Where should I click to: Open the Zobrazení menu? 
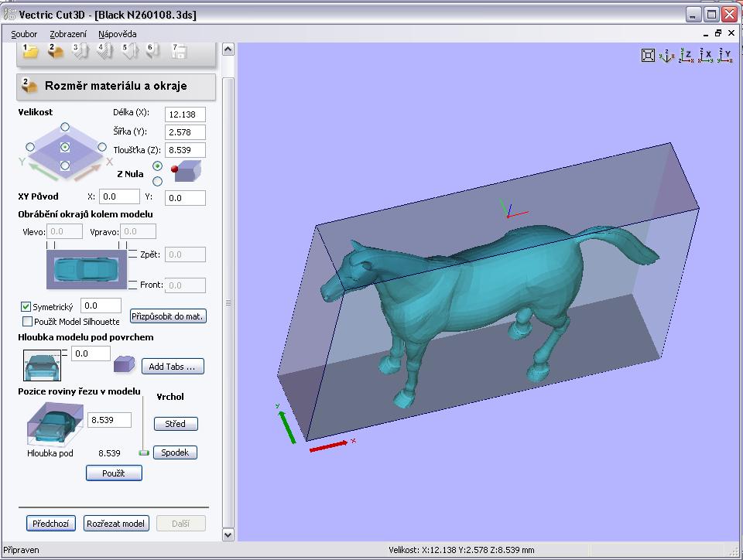click(x=67, y=34)
